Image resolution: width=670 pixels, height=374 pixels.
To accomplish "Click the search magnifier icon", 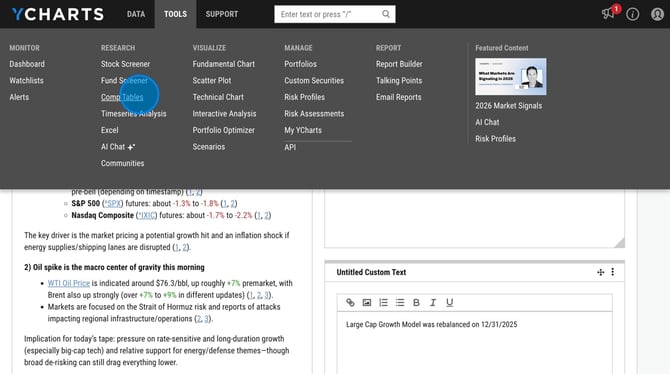I will pos(386,14).
